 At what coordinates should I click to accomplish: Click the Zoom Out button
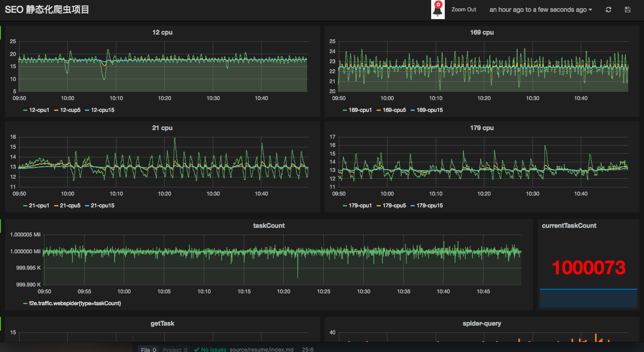pyautogui.click(x=463, y=10)
